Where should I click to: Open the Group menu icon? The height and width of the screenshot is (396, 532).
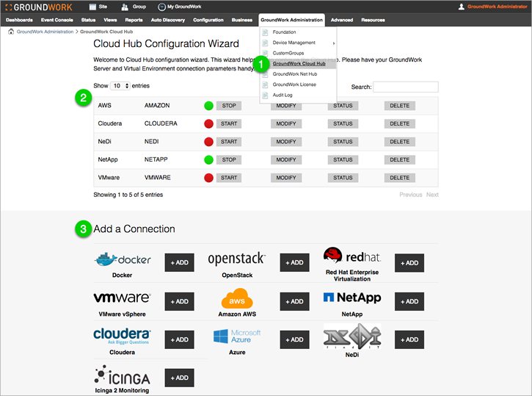coord(125,7)
